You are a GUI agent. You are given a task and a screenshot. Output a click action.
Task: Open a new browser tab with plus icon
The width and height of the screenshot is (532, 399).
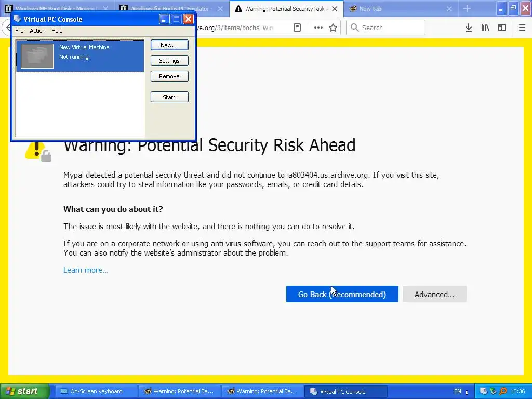coord(467,8)
